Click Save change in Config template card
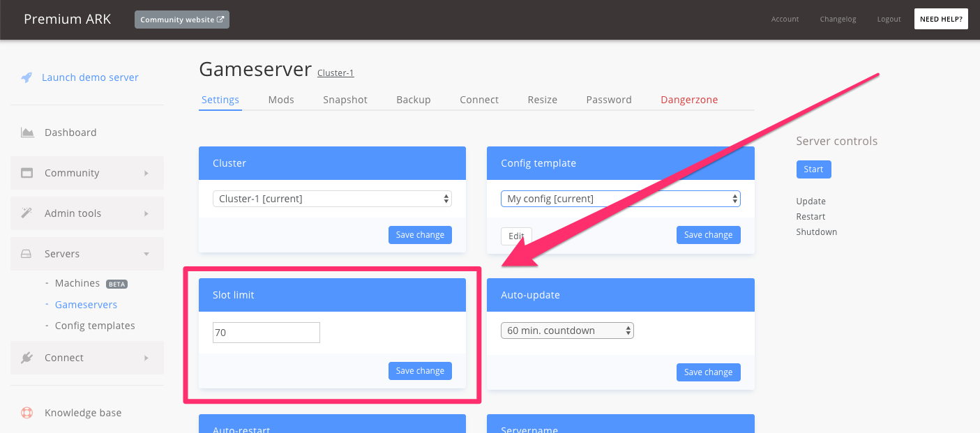Image resolution: width=980 pixels, height=433 pixels. [x=709, y=235]
